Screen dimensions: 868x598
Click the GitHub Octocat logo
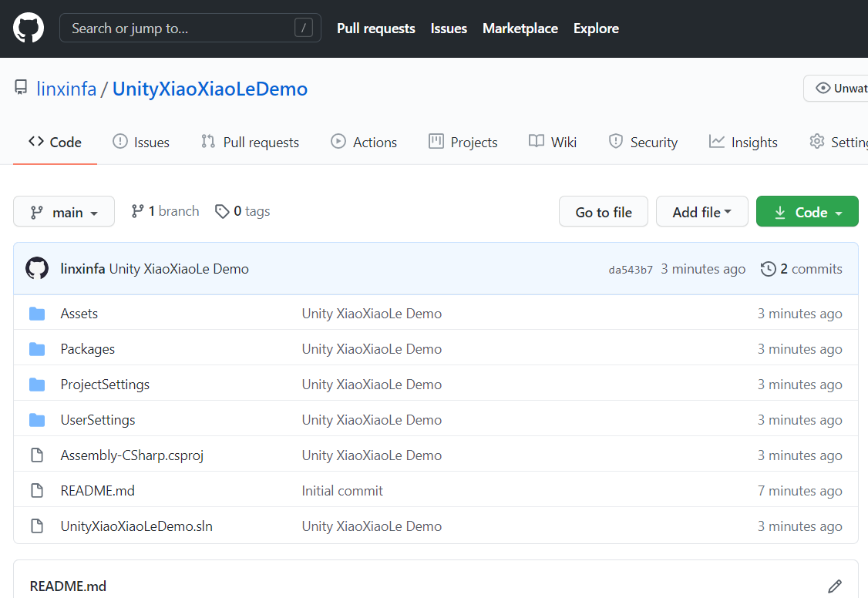[29, 28]
